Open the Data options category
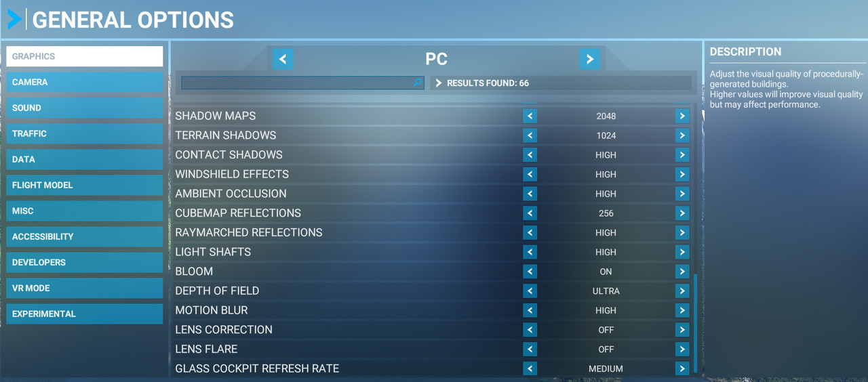868x382 pixels. pyautogui.click(x=85, y=159)
